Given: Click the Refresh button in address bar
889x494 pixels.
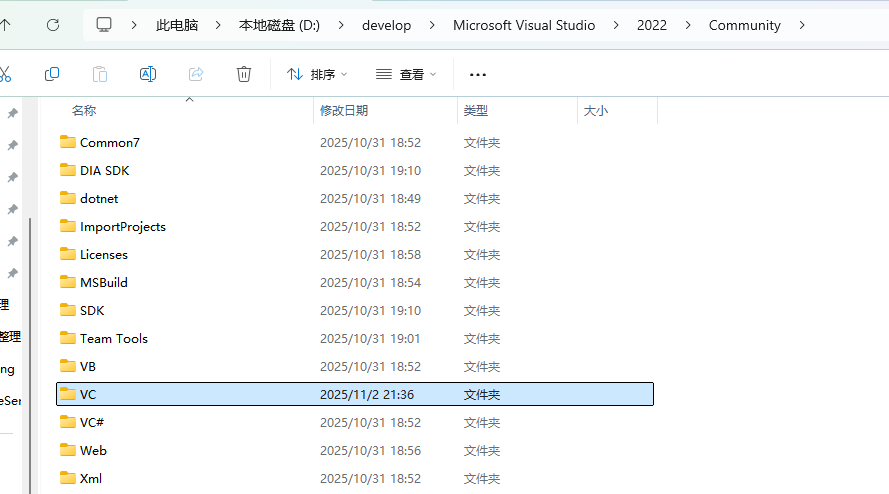Looking at the screenshot, I should (x=53, y=25).
